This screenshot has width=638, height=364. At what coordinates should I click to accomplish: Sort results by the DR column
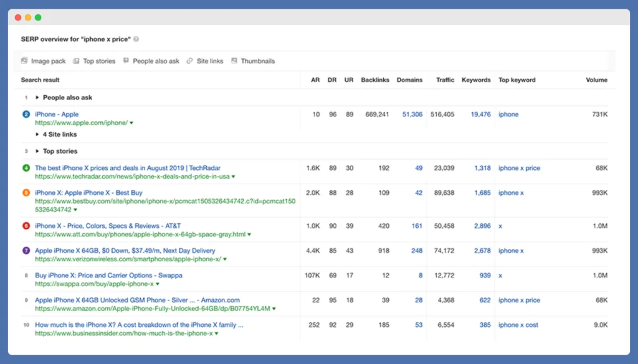331,80
